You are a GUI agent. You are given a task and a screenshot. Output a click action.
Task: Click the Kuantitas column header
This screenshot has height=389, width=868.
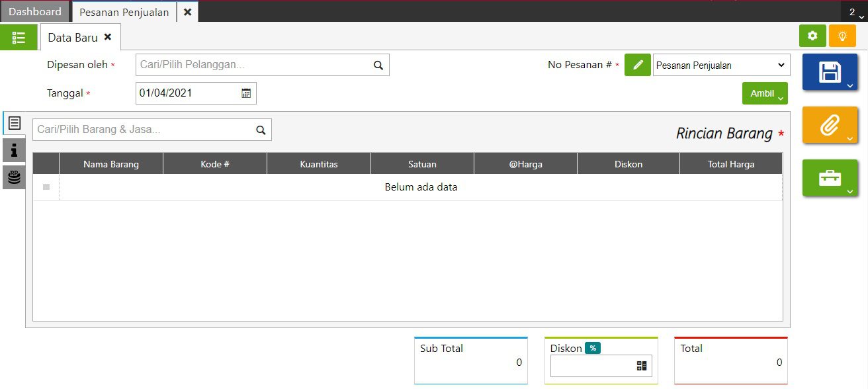click(319, 164)
